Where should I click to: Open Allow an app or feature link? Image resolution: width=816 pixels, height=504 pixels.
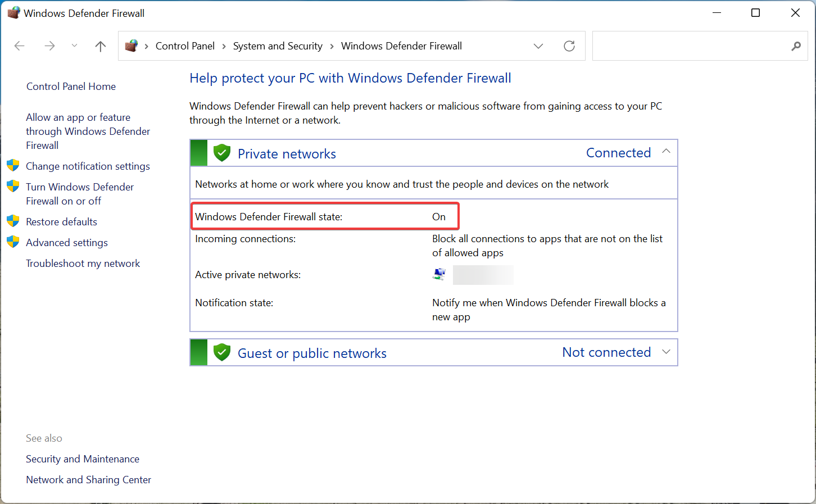88,131
